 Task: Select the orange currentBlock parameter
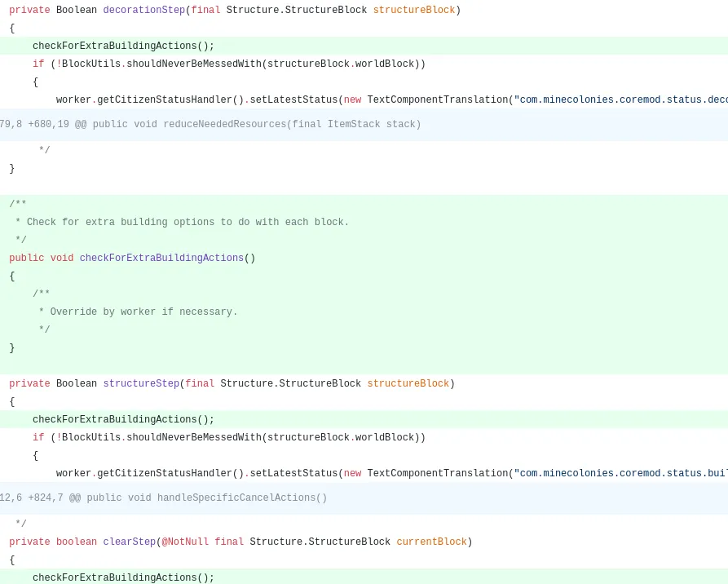[431, 542]
